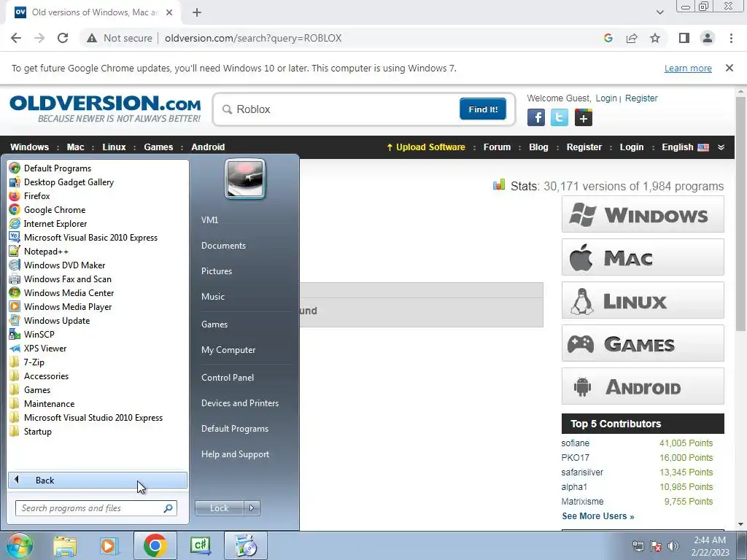Bookmark this page with the star icon

click(x=655, y=38)
